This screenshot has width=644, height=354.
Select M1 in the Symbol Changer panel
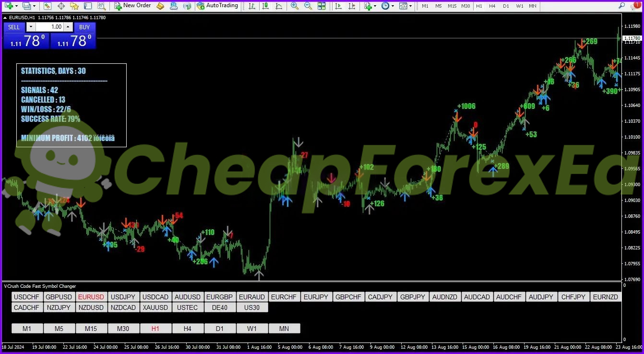(27, 329)
